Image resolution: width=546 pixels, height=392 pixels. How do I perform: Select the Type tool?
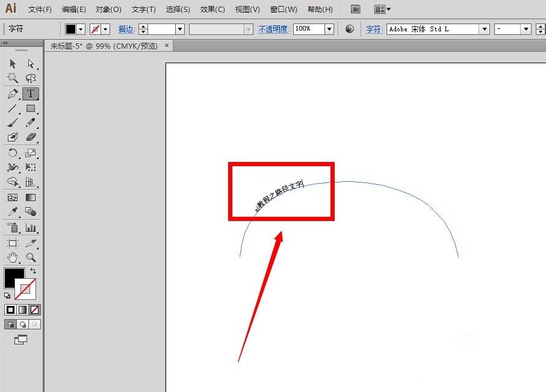point(31,94)
